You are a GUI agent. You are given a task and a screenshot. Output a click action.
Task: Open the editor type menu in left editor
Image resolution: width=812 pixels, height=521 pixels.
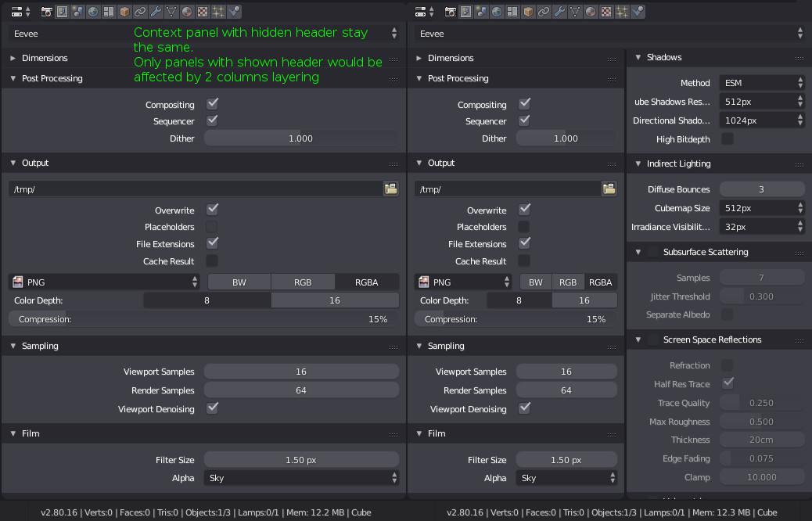(x=20, y=12)
